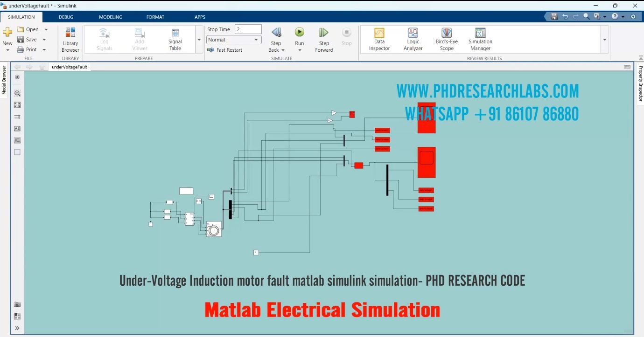Viewport: 644px width, 337px height.
Task: Click the small keyboard icon above canvas
Action: pyautogui.click(x=627, y=67)
